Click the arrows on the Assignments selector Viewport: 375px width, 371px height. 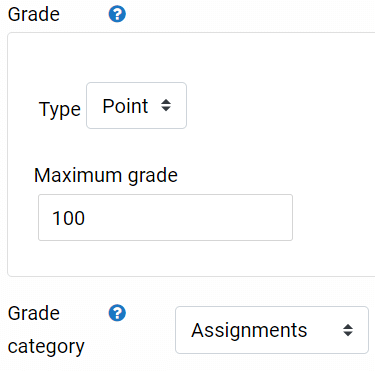point(348,330)
